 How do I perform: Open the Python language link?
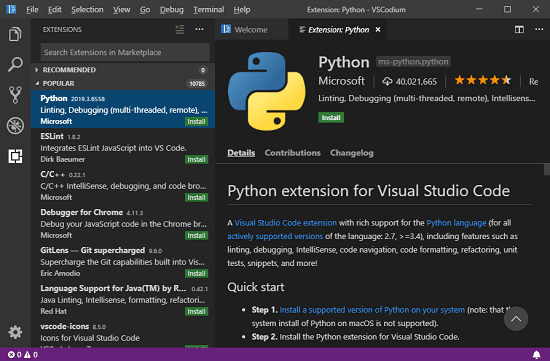(456, 223)
